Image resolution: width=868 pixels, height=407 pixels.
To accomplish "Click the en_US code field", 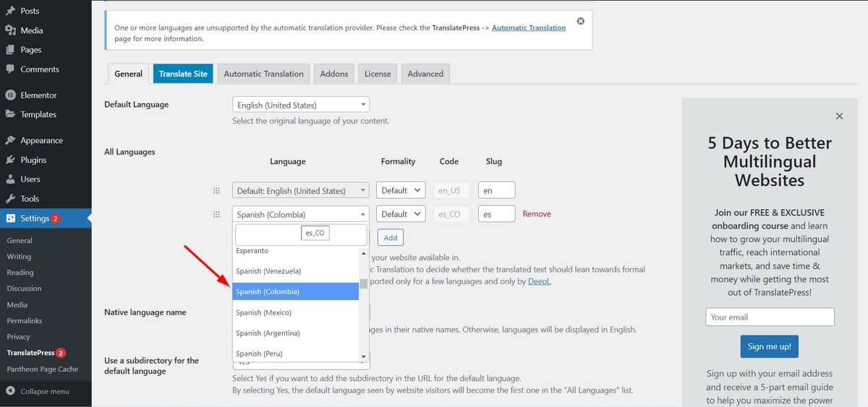I will 452,191.
